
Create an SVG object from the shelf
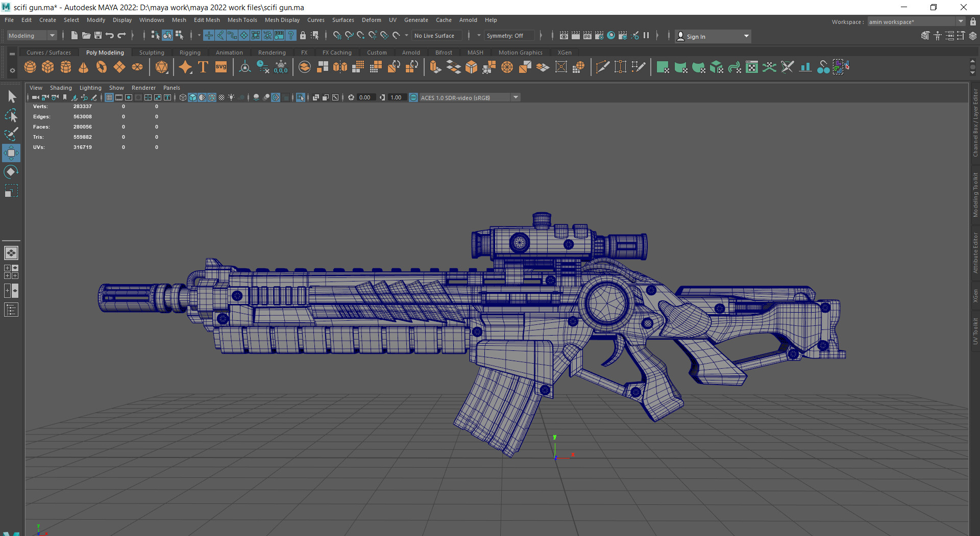220,67
